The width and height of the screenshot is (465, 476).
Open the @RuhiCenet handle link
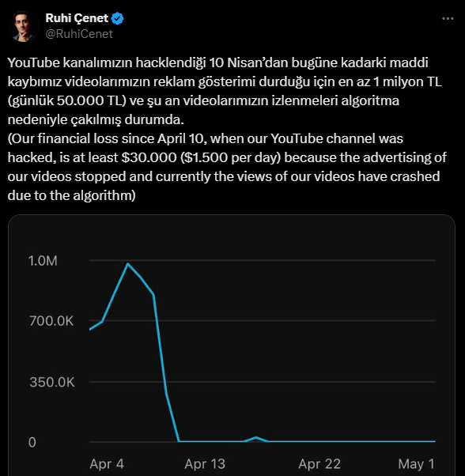79,34
